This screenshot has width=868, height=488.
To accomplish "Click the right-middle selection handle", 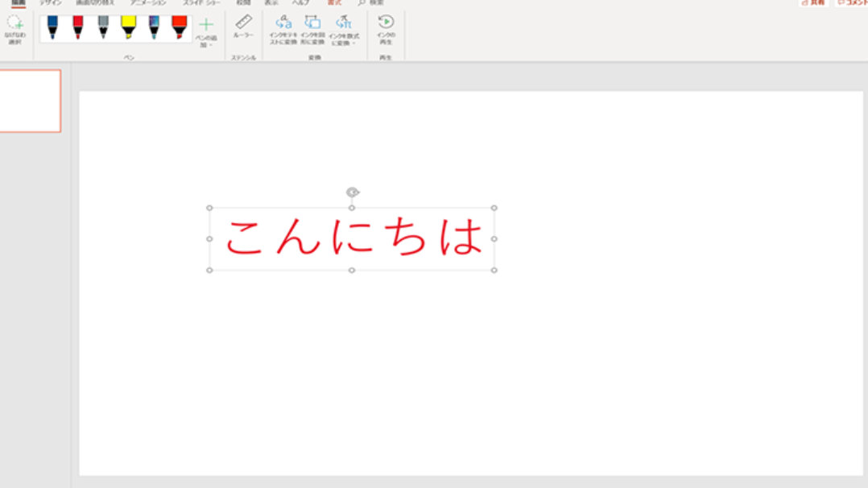I will pyautogui.click(x=494, y=238).
